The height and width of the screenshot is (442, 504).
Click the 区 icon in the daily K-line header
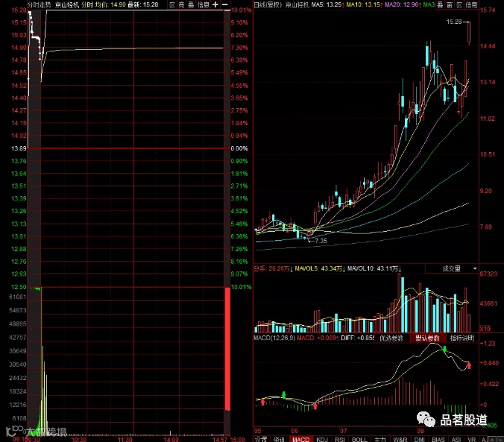[459, 4]
